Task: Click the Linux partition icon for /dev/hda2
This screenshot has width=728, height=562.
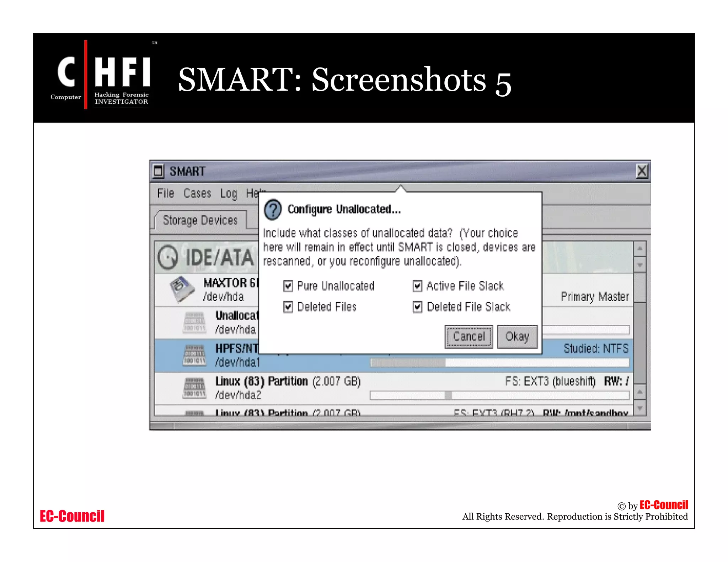Action: [194, 388]
